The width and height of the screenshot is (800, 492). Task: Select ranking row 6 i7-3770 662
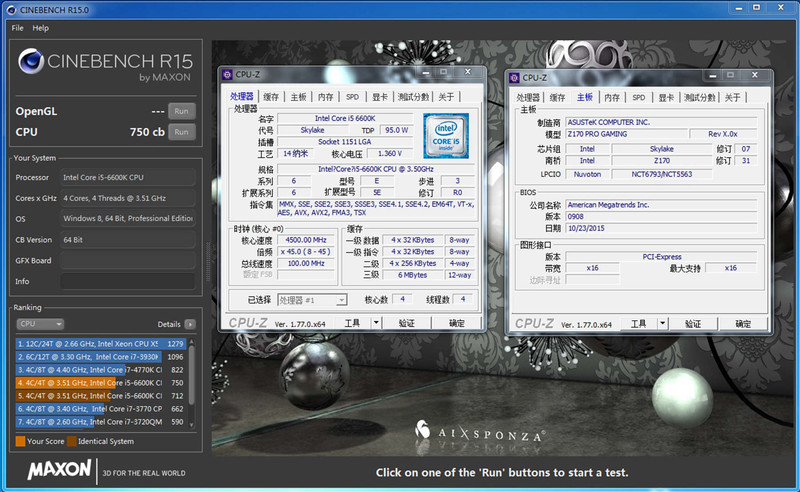point(101,409)
